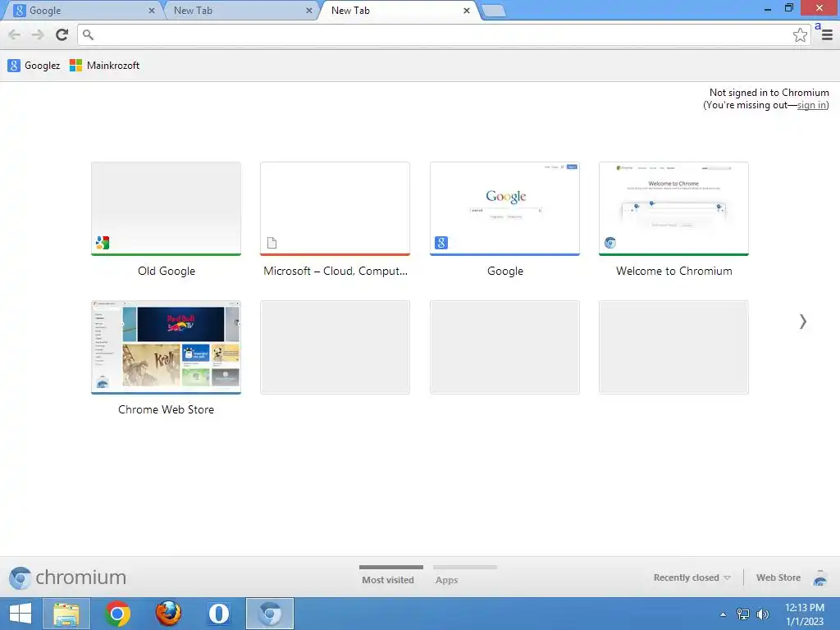
Task: Click the Web Store icon at bottom right
Action: click(x=819, y=578)
